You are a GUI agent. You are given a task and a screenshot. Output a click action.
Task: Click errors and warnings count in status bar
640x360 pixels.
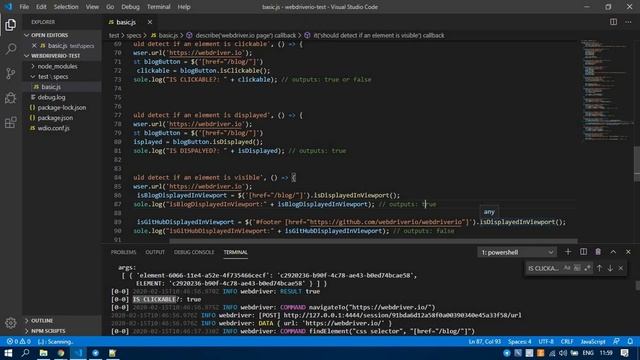click(x=18, y=341)
